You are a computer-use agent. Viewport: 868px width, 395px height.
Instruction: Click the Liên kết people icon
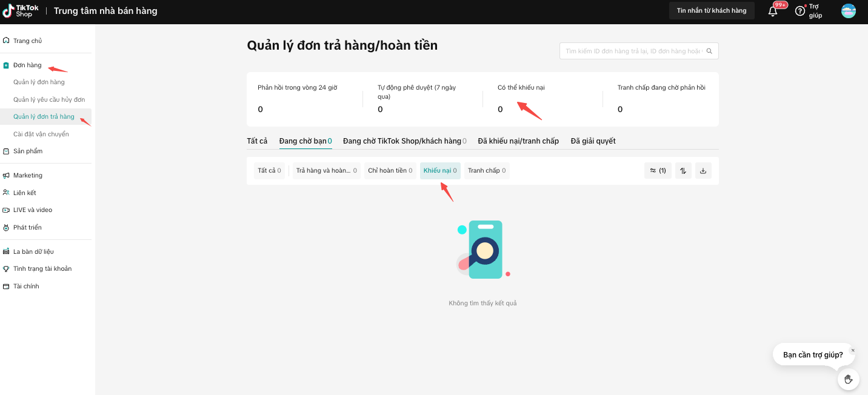6,193
